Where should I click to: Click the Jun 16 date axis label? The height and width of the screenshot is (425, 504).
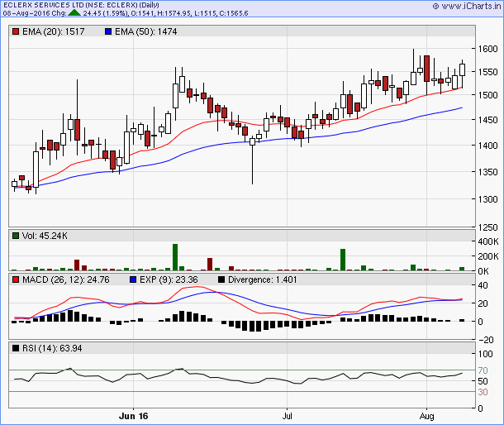point(133,416)
